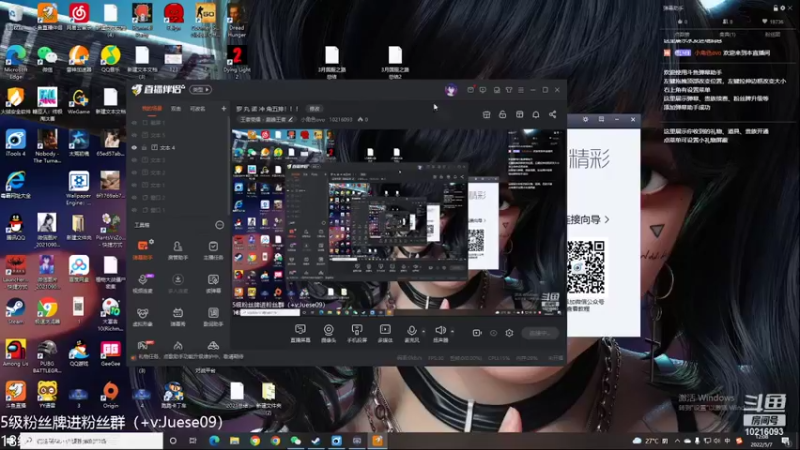Toggle visibility eye for 窗口 2 layer

tap(134, 197)
